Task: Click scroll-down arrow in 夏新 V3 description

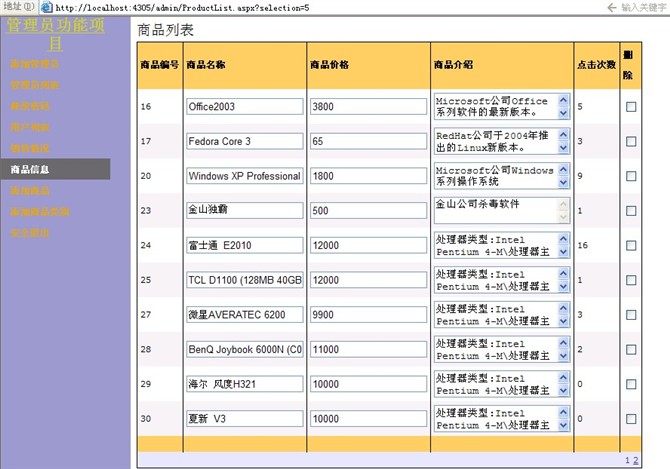Action: click(564, 425)
